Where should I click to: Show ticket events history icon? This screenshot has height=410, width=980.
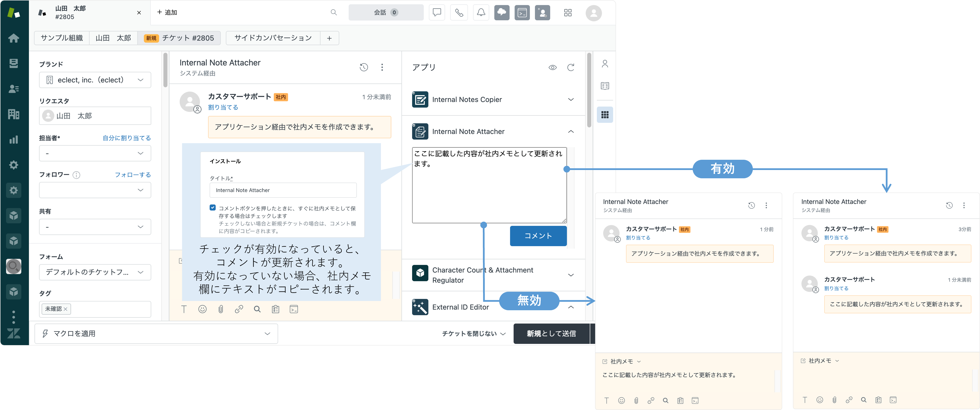coord(364,67)
